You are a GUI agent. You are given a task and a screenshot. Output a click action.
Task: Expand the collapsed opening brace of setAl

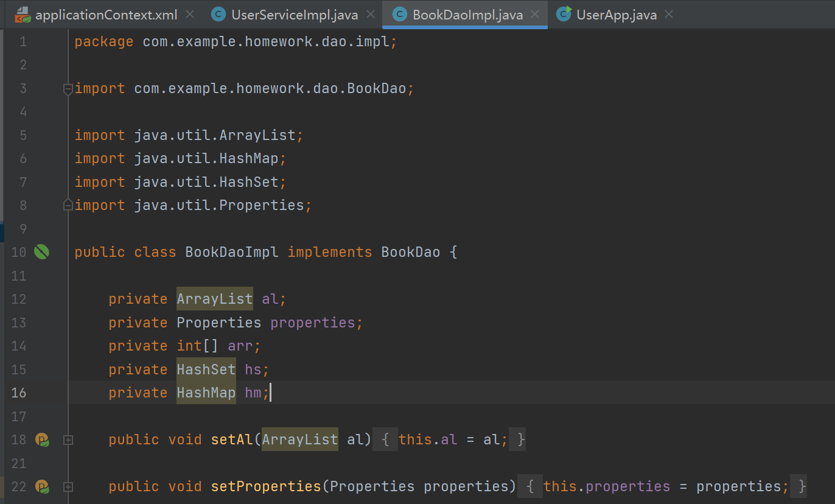[386, 439]
